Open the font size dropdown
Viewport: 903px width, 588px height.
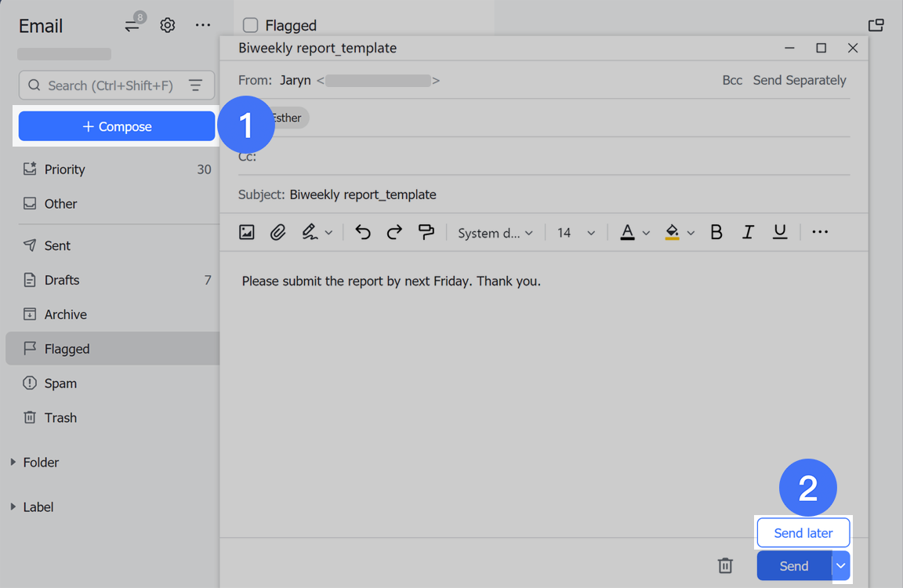575,232
